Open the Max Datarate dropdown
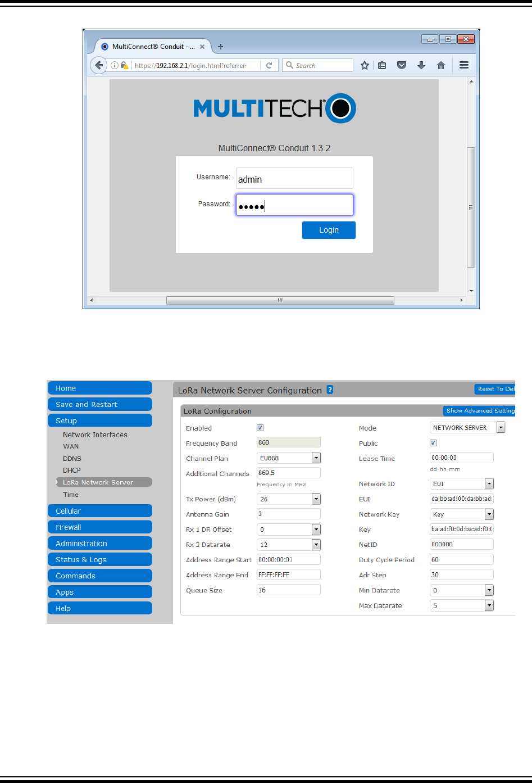Viewport: 532px width, 783px height. point(462,606)
